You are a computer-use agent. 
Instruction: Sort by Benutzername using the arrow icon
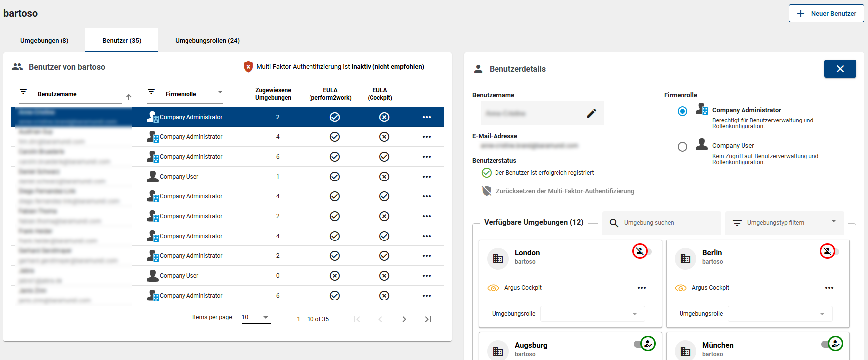point(129,97)
